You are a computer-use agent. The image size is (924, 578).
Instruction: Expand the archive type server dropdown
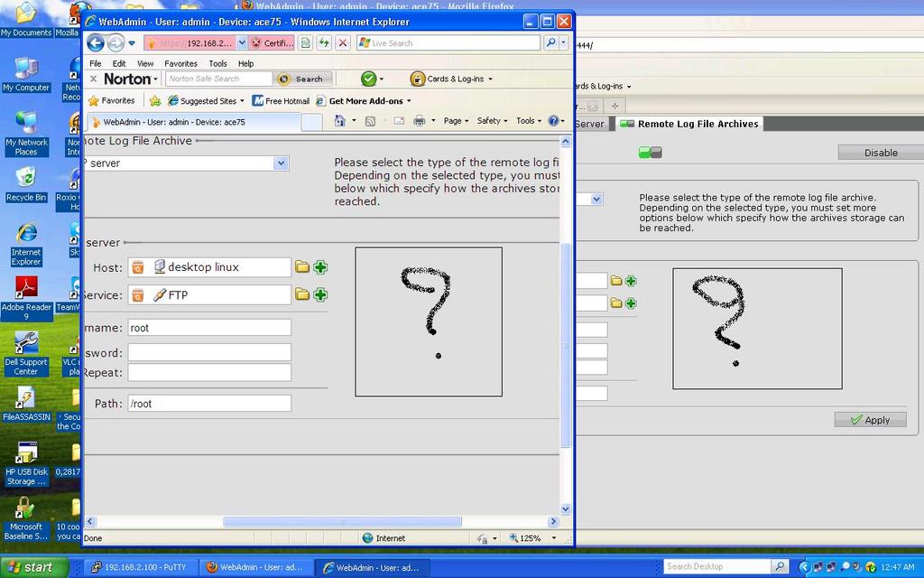(x=281, y=163)
